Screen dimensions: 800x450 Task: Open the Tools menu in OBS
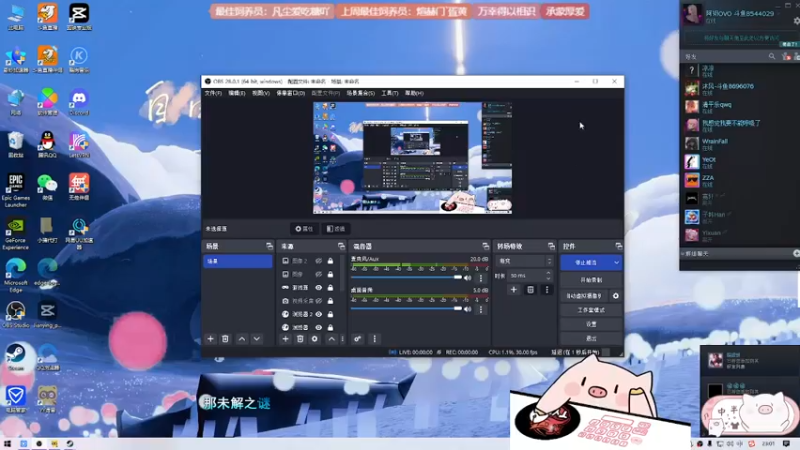click(x=389, y=93)
